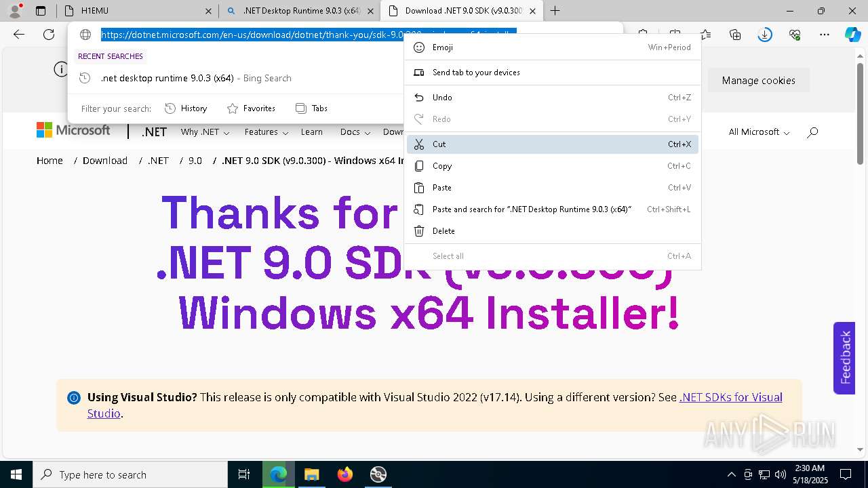Choose Undo in the context menu
This screenshot has width=868, height=488.
553,98
